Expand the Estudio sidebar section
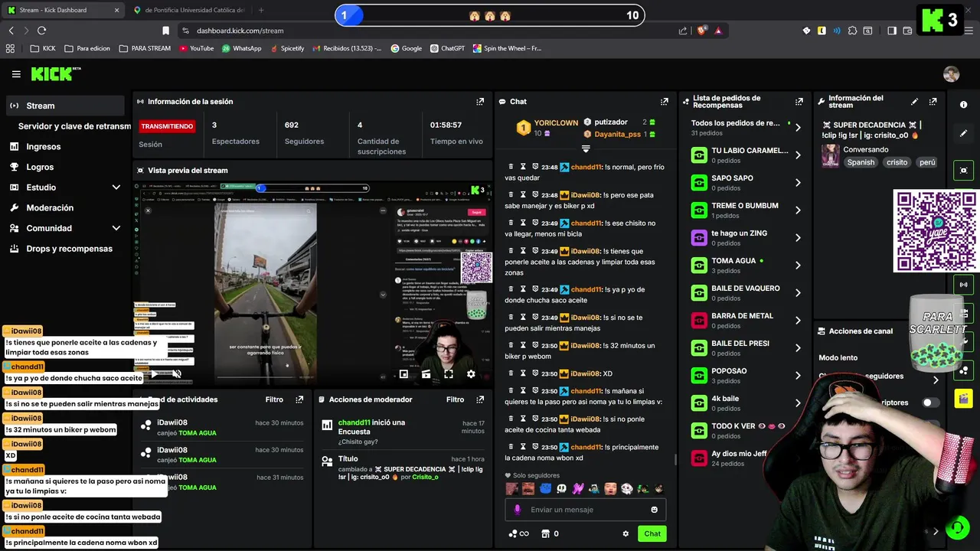 (116, 187)
